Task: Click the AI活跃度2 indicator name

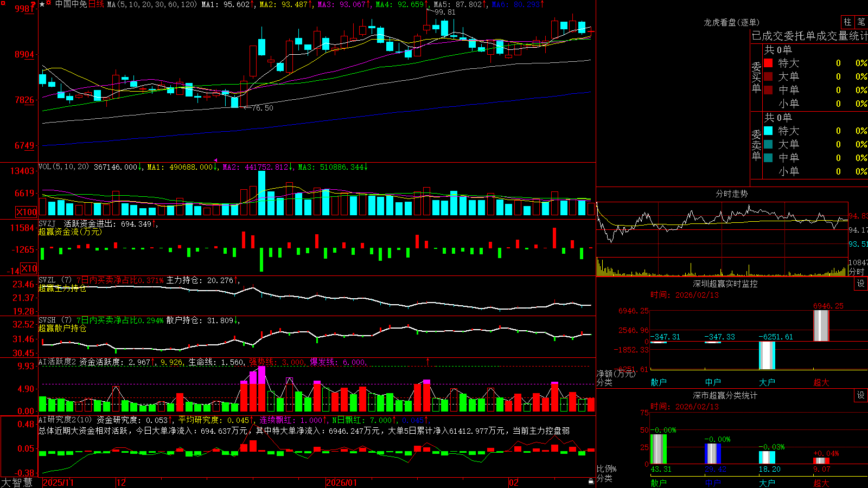Action: (x=57, y=362)
